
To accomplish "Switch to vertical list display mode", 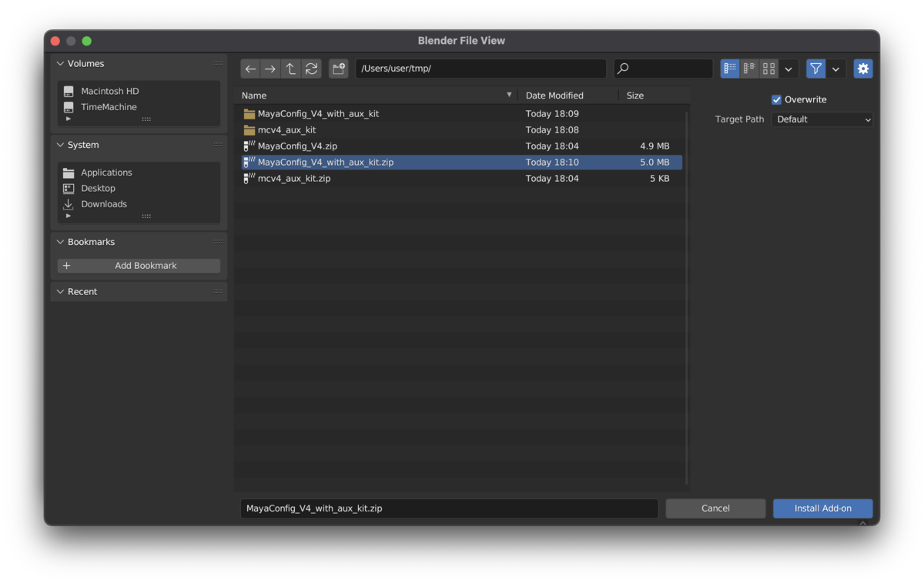I will point(730,69).
